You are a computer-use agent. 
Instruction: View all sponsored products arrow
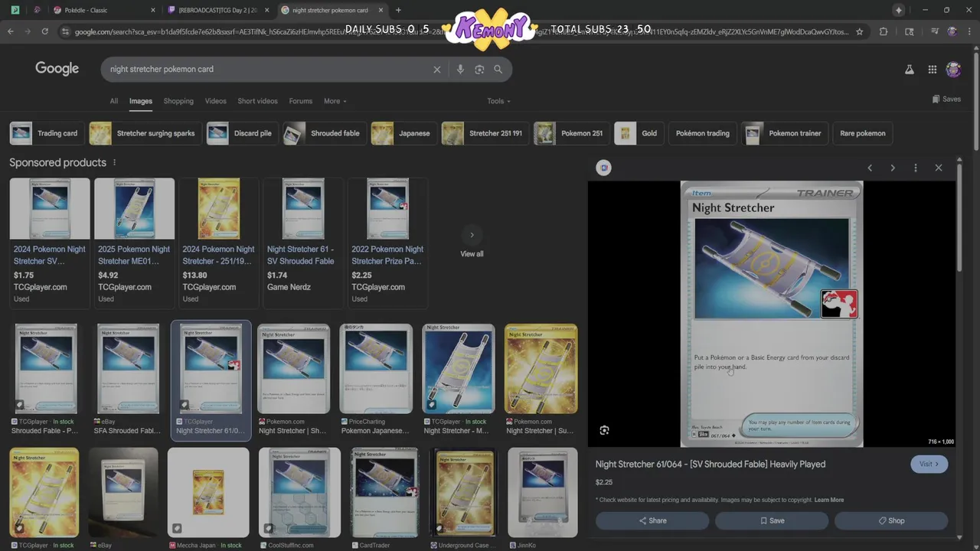(472, 235)
